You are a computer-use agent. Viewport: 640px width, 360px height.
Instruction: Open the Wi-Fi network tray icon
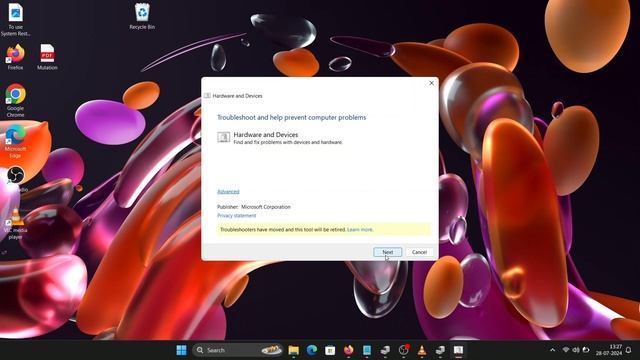tap(566, 350)
